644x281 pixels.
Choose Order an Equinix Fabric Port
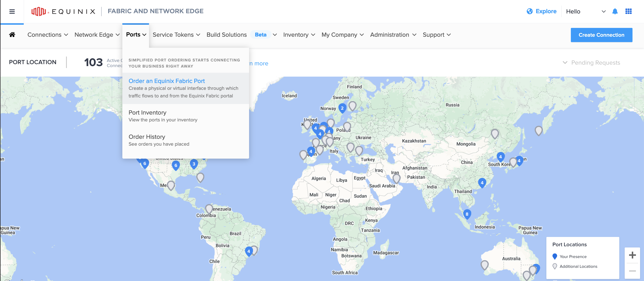pyautogui.click(x=185, y=88)
